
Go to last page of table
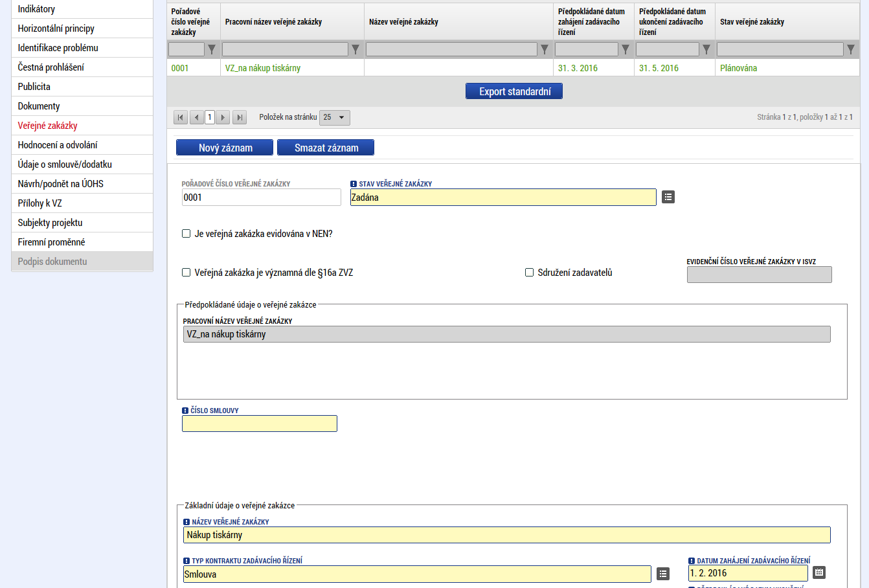tap(240, 117)
